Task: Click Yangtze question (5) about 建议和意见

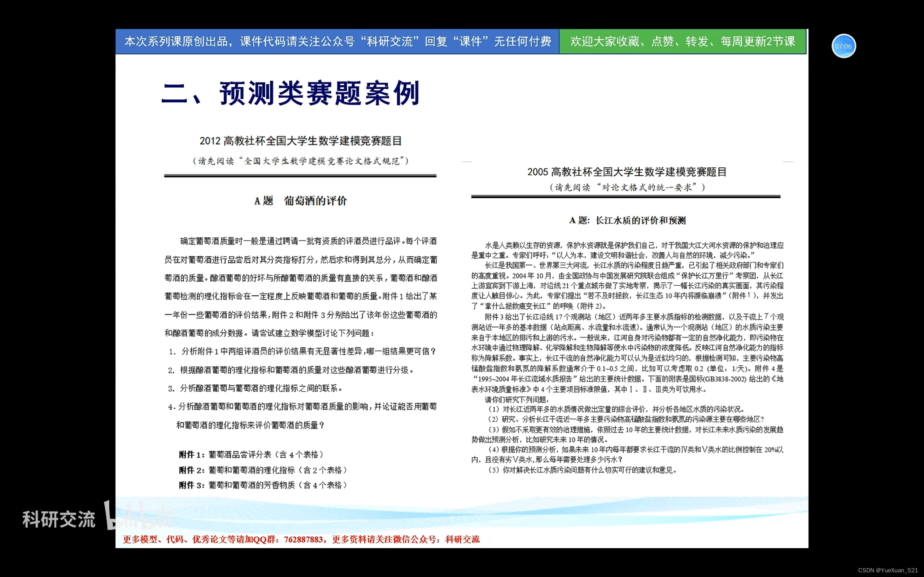Action: tap(583, 470)
